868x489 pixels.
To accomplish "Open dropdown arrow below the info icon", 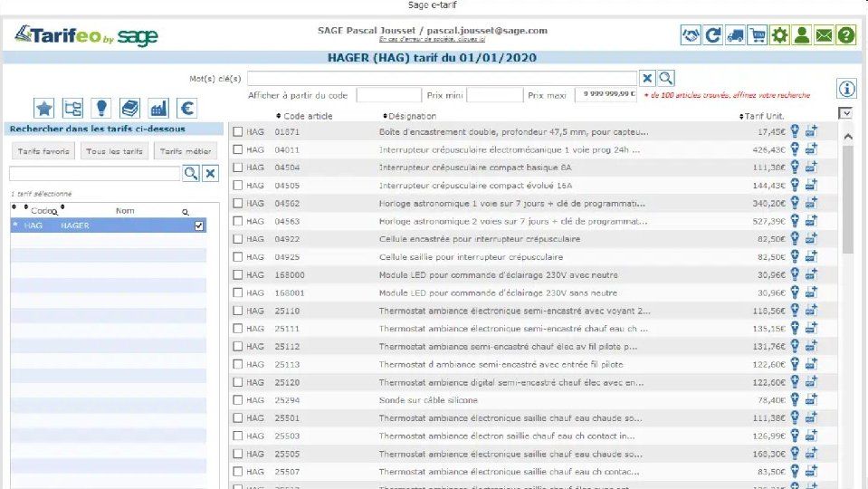I will pos(845,113).
